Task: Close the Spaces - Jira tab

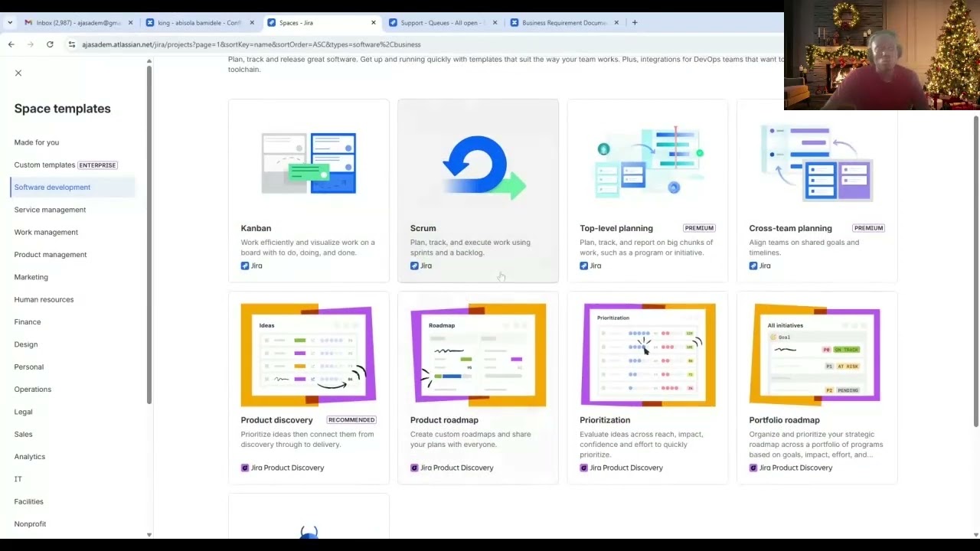Action: 374,23
